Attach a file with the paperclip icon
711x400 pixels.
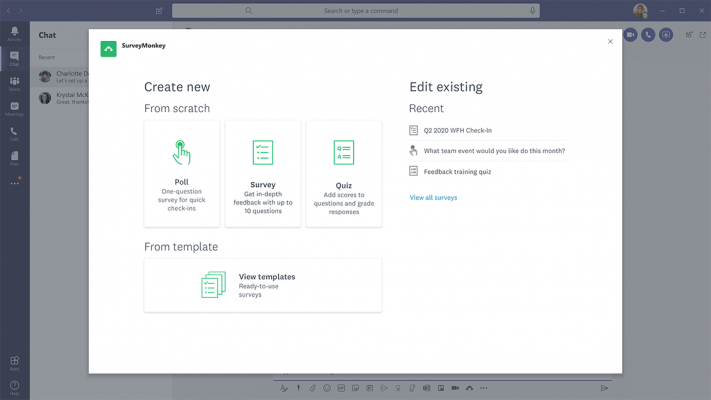[x=312, y=388]
